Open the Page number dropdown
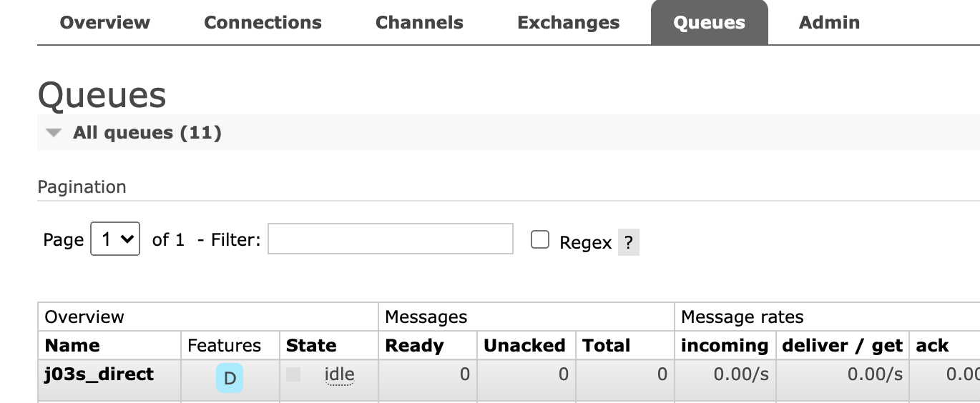The height and width of the screenshot is (403, 980). (x=115, y=239)
